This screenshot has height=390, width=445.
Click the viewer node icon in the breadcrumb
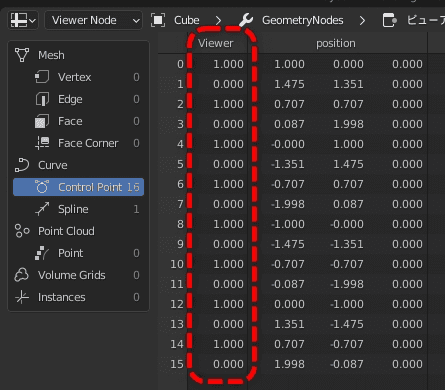(390, 20)
